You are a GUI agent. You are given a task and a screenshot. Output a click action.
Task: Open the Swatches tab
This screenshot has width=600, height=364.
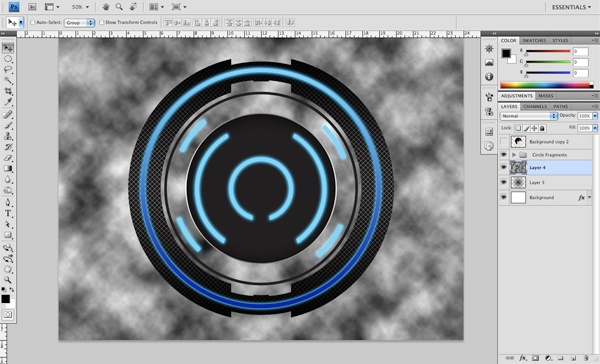coord(534,41)
